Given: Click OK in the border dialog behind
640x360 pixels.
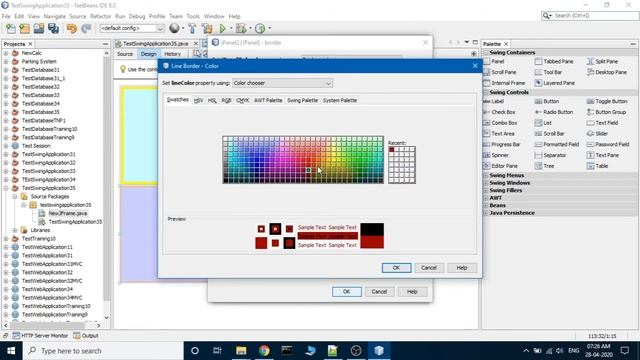Looking at the screenshot, I should pyautogui.click(x=347, y=292).
